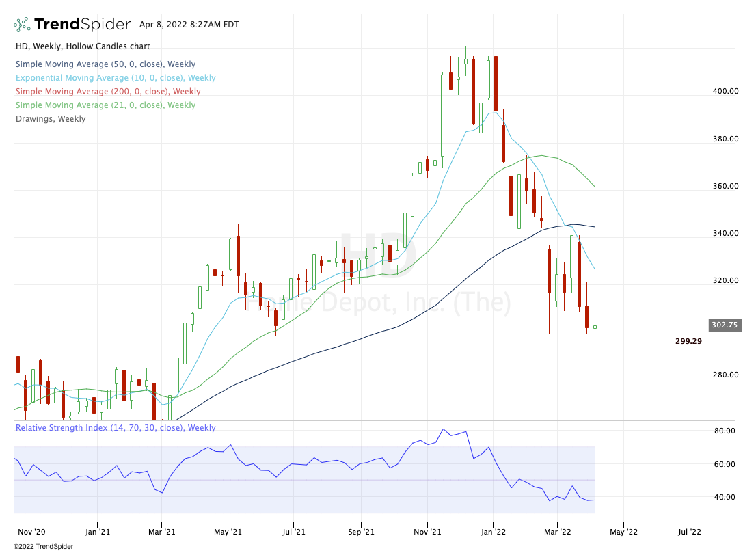Click the 400.00 price axis label

(x=726, y=91)
